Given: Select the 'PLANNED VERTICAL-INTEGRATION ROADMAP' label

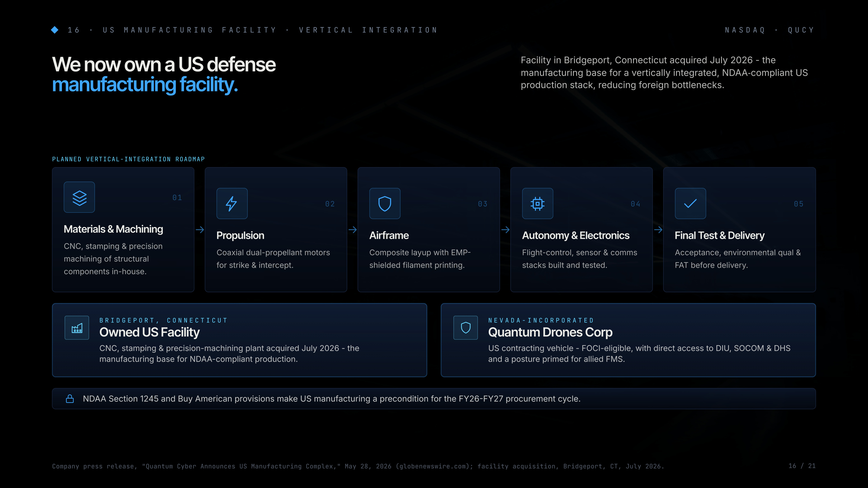Looking at the screenshot, I should coord(128,159).
